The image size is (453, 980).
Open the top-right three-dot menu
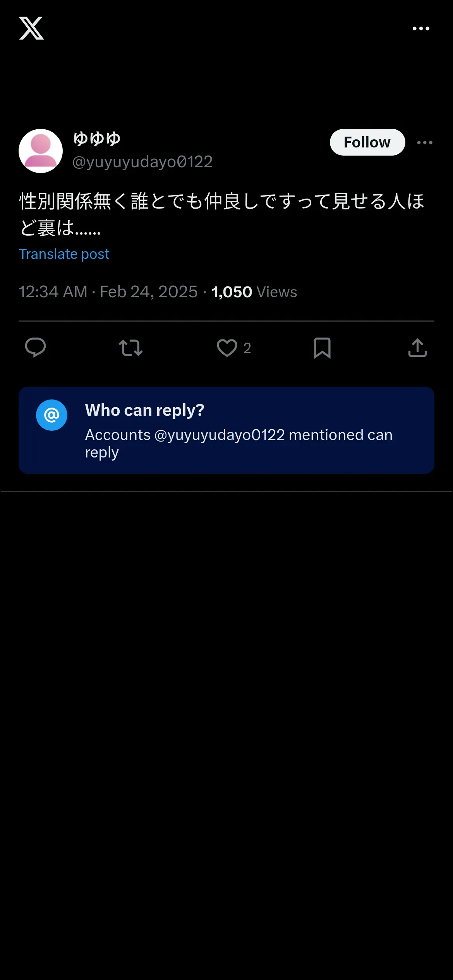pos(421,29)
